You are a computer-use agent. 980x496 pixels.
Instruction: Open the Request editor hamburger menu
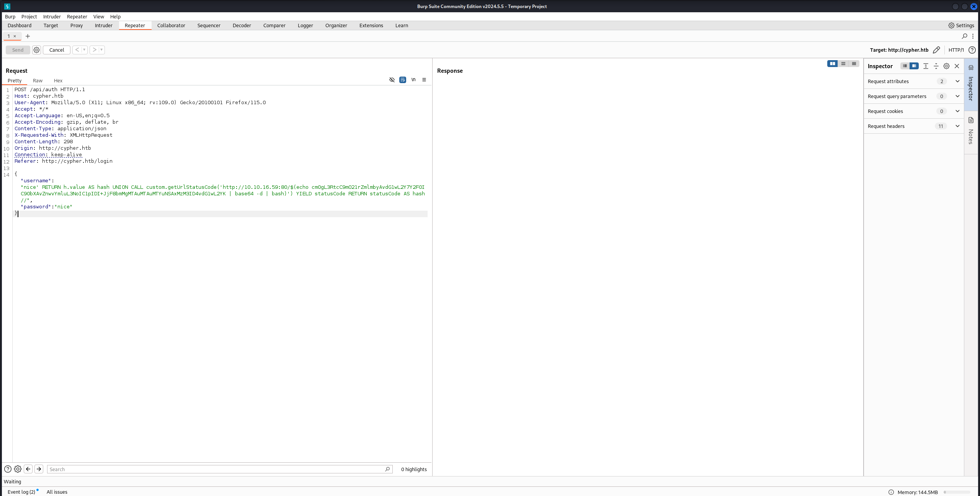(424, 80)
